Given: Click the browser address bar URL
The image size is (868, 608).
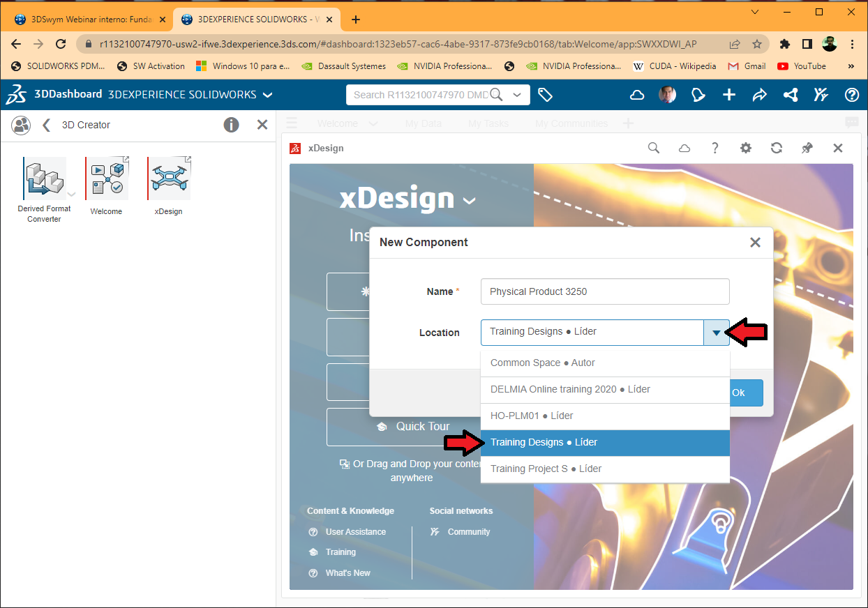Looking at the screenshot, I should point(398,44).
